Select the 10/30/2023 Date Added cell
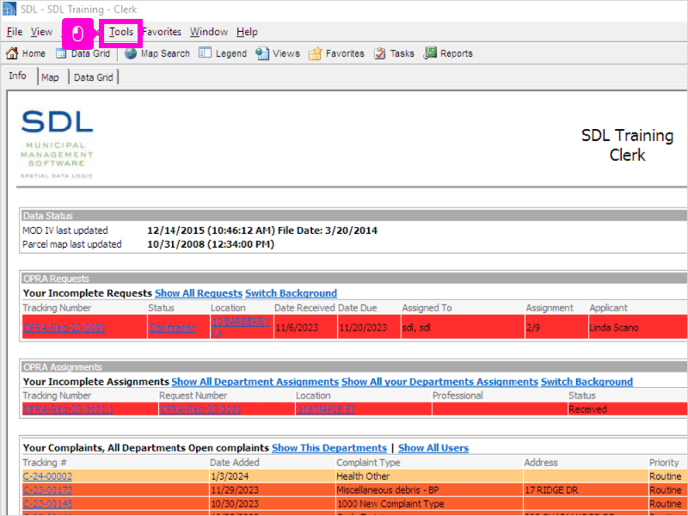The image size is (688, 516). (x=272, y=504)
